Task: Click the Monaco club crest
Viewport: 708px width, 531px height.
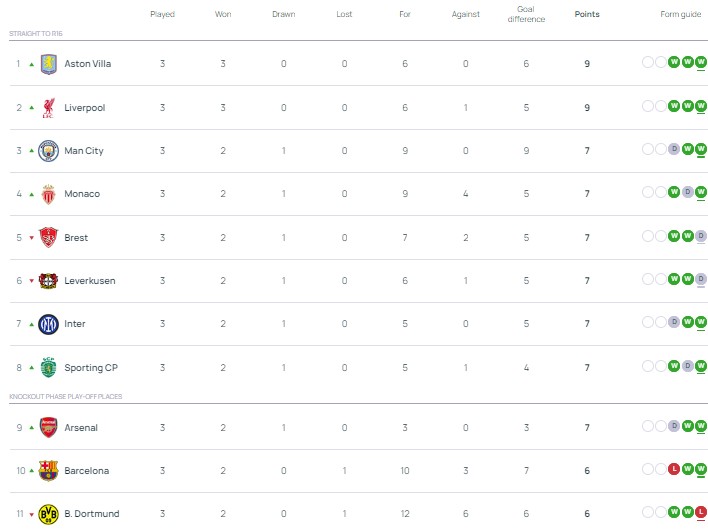Action: (48, 194)
